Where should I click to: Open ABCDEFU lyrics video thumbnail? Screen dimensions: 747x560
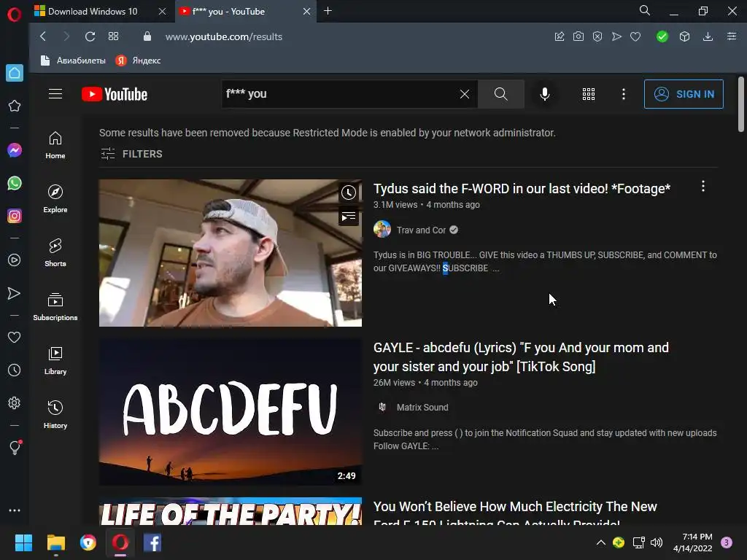231,412
